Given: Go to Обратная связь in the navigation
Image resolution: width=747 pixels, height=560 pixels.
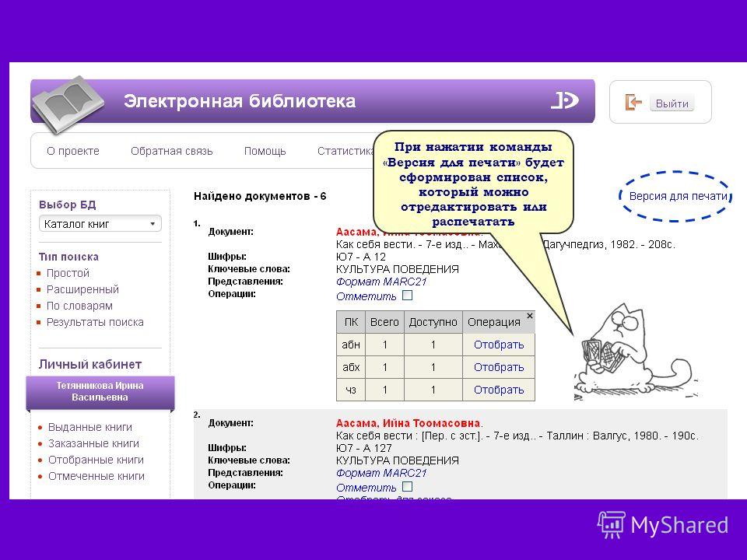Looking at the screenshot, I should click(x=171, y=151).
